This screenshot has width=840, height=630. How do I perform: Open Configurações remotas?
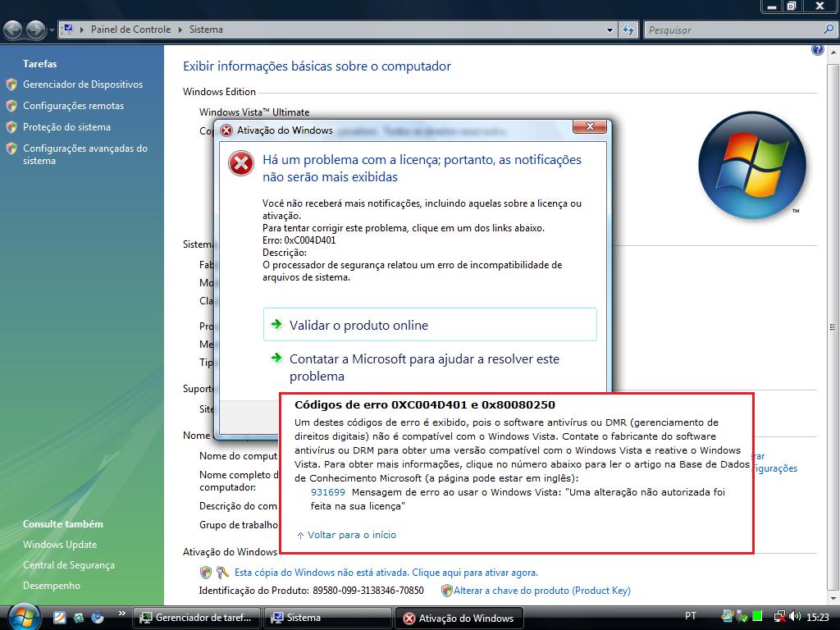(73, 106)
